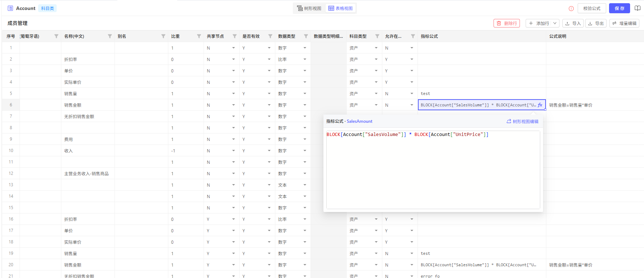
Task: Click the 科目类 tag beside Account
Action: (x=47, y=8)
